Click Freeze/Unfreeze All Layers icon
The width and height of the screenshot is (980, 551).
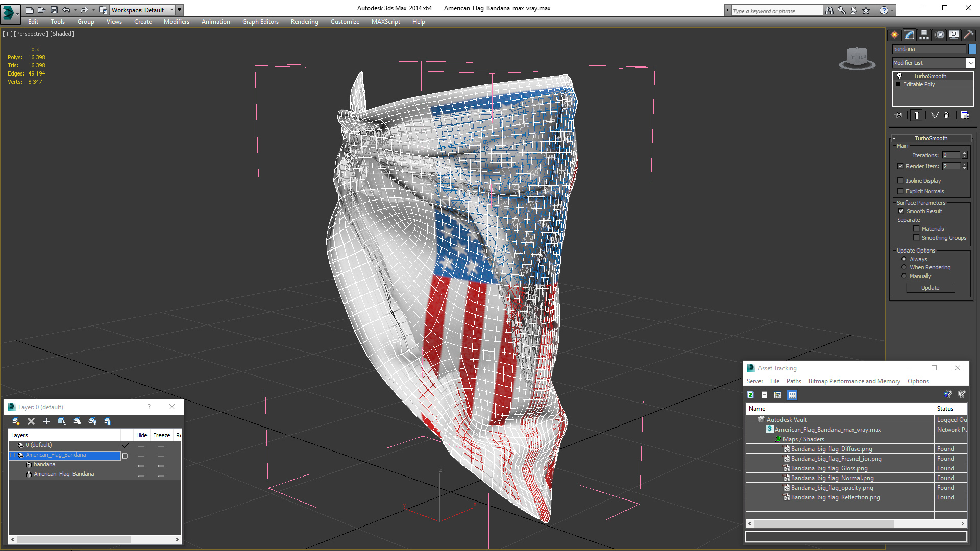click(x=108, y=421)
